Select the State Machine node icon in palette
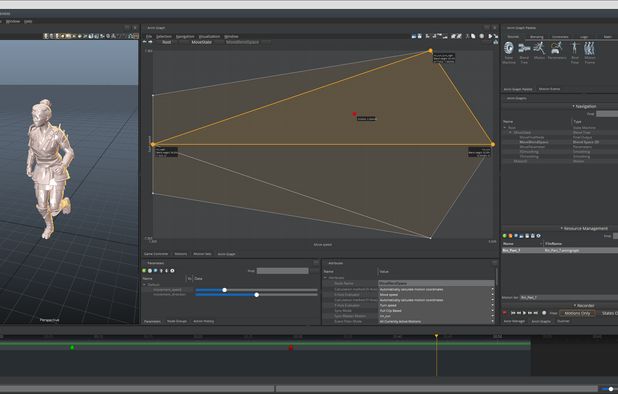The height and width of the screenshot is (394, 618). [x=509, y=48]
